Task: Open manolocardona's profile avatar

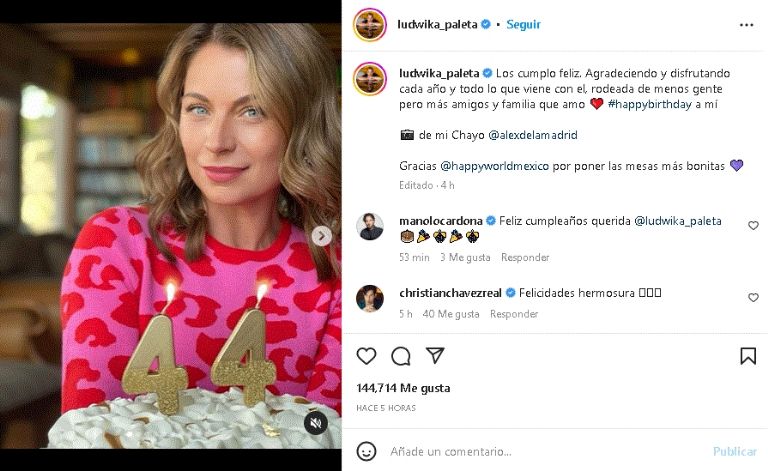Action: [370, 227]
